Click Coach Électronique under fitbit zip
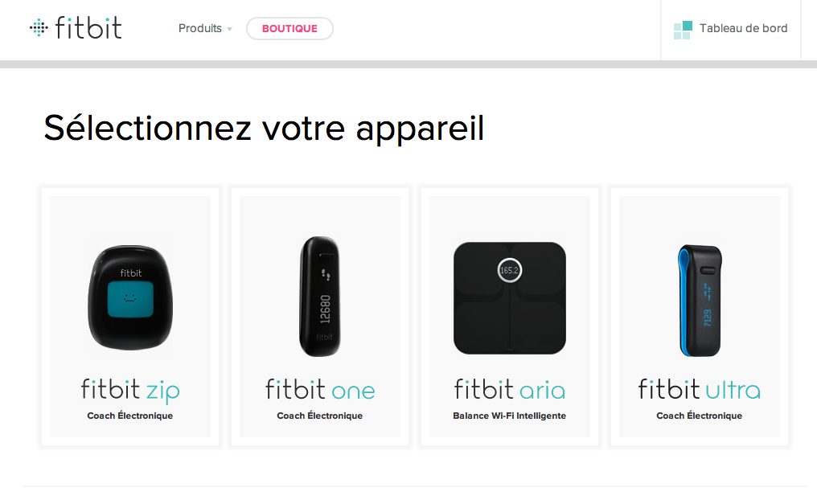 [130, 416]
